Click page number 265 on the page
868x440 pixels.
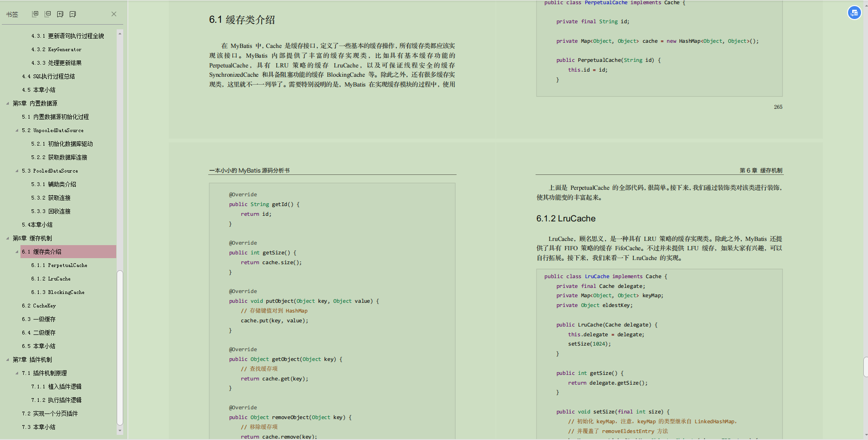pos(778,107)
